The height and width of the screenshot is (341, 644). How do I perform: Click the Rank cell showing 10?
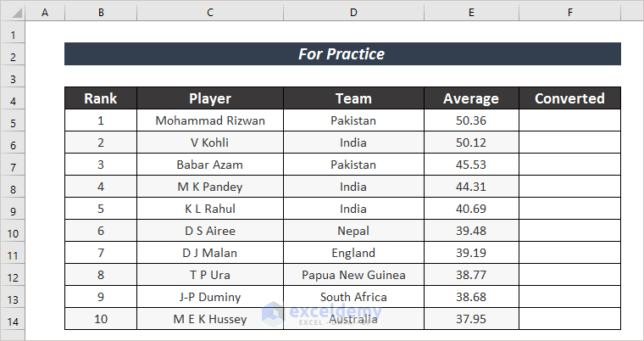(x=100, y=319)
